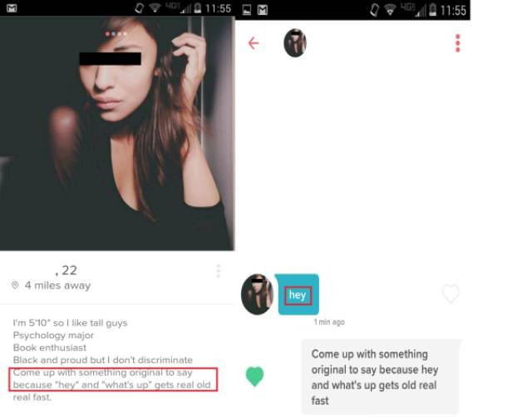
Task: Tap the red back arrow in chat
Action: 254,43
